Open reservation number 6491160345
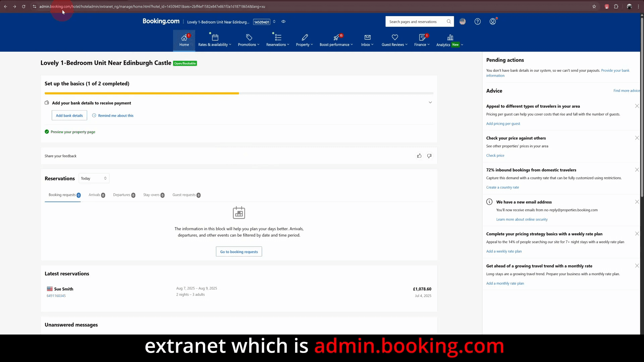The image size is (644, 362). [x=56, y=296]
